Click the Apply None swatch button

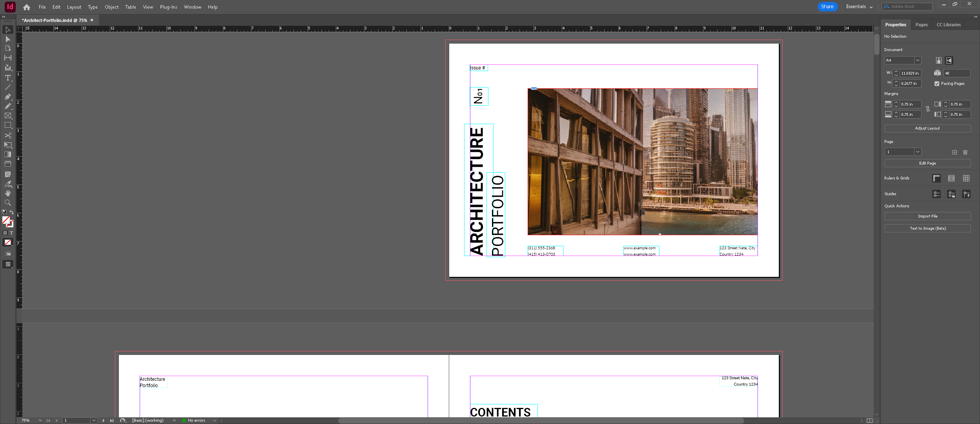pos(8,243)
